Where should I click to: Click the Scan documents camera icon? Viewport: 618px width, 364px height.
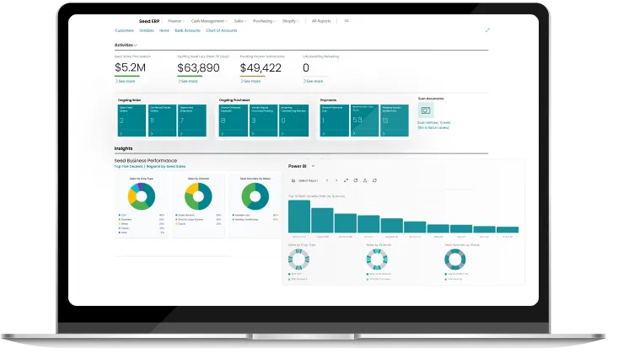(x=426, y=110)
